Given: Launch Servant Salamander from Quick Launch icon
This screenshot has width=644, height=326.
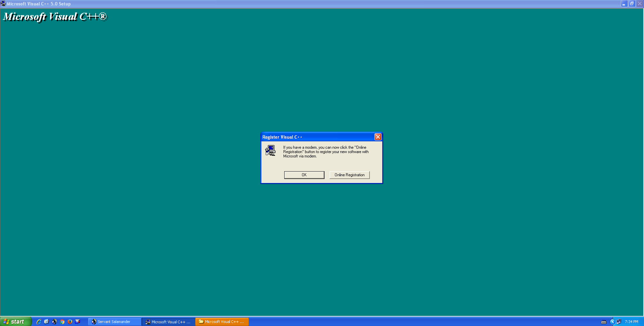Looking at the screenshot, I should [x=54, y=322].
